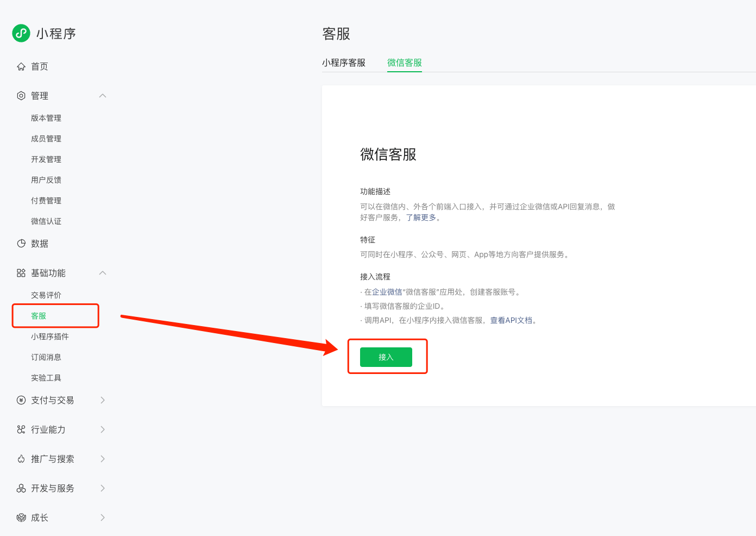Screen dimensions: 756x536
Task: Open 首页 in the sidebar
Action: pos(40,66)
